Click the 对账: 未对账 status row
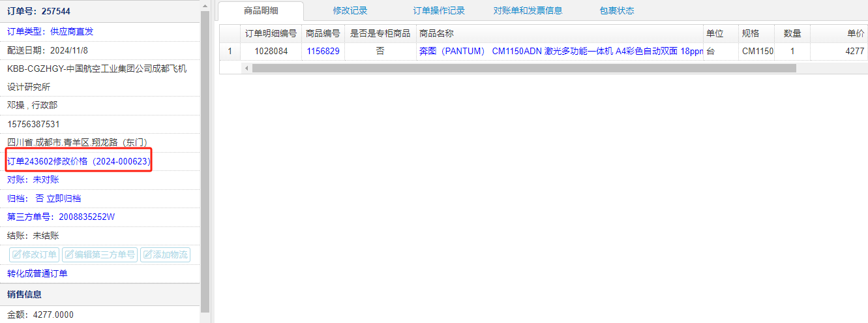The width and height of the screenshot is (868, 323). [x=100, y=179]
